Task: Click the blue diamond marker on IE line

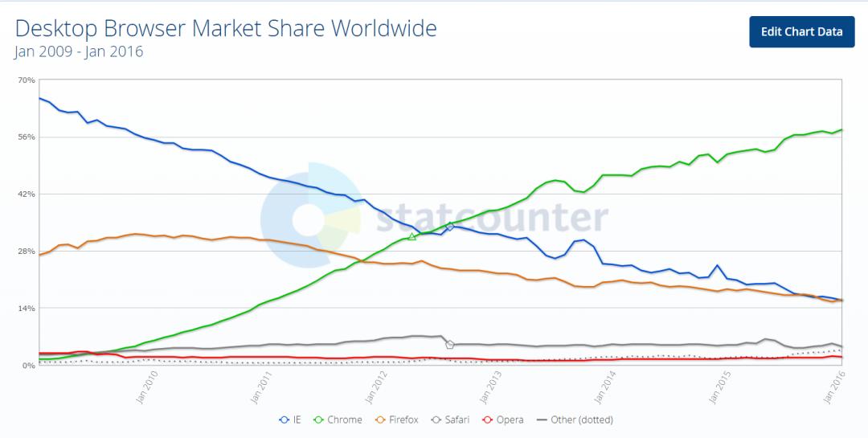Action: point(450,226)
